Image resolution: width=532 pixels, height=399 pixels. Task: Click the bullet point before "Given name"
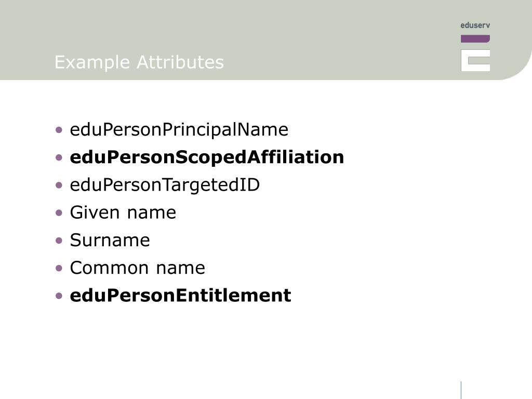tap(60, 212)
